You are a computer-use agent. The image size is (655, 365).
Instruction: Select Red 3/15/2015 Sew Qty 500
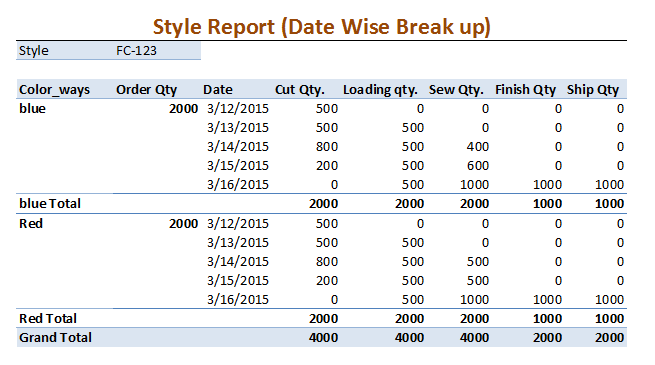(478, 281)
